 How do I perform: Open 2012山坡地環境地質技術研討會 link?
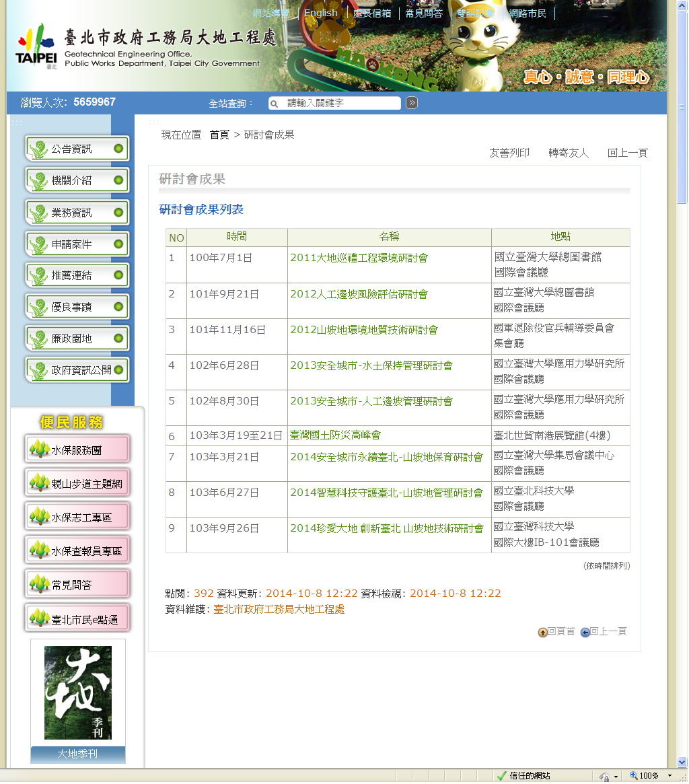pyautogui.click(x=364, y=330)
